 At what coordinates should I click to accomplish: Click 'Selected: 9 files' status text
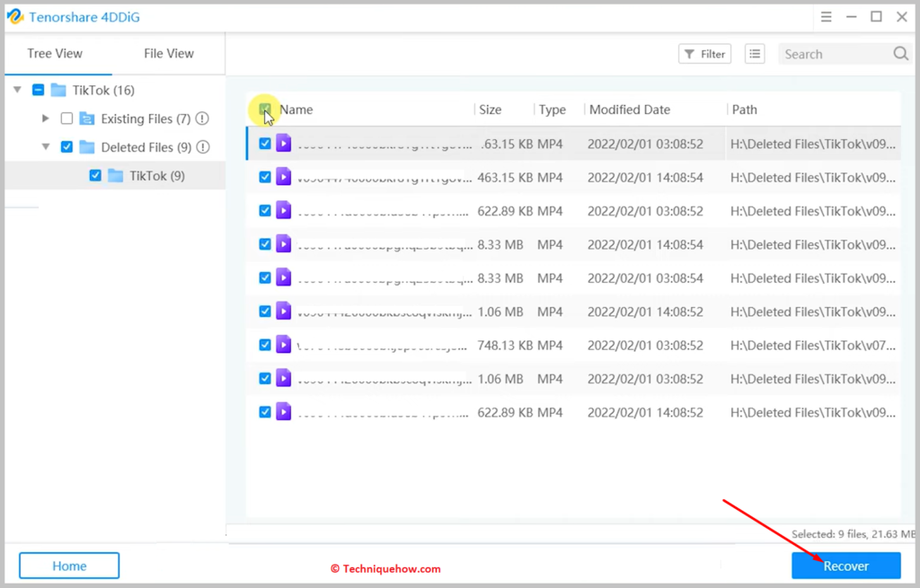tap(854, 534)
